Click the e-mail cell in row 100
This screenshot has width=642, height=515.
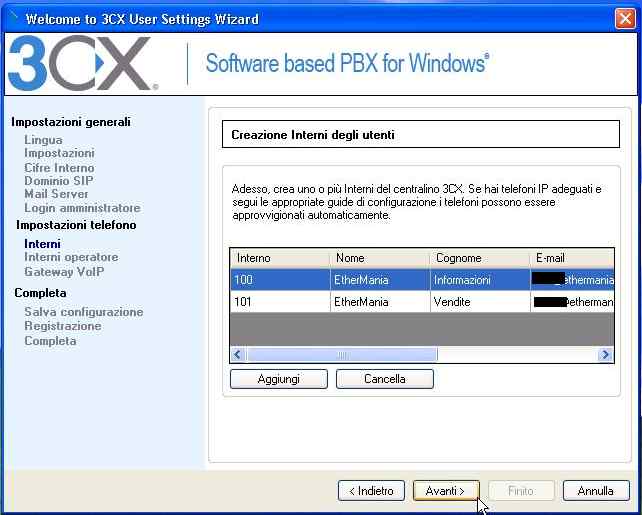572,280
